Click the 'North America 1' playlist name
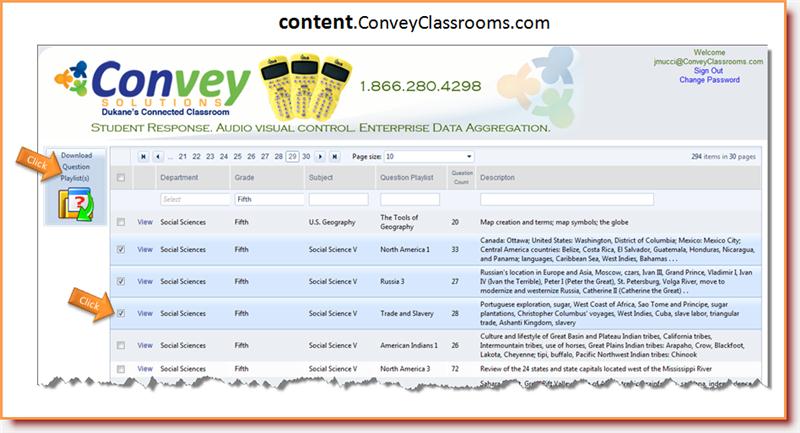The width and height of the screenshot is (800, 433). pos(405,249)
